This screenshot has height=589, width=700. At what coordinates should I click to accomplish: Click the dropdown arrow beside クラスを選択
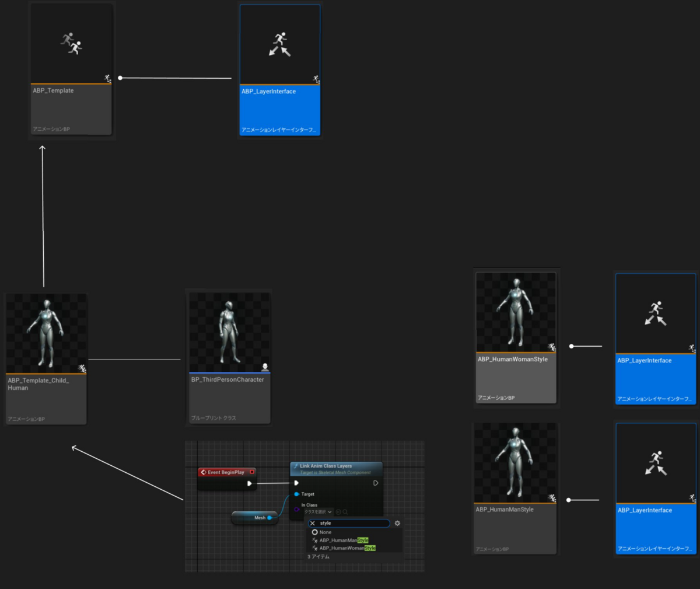point(330,512)
